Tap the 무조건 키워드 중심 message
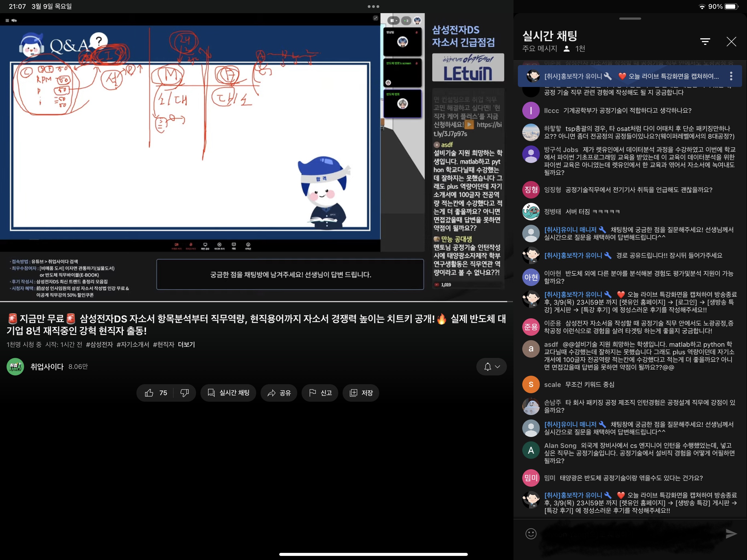Viewport: 747px width, 560px height. pyautogui.click(x=590, y=384)
